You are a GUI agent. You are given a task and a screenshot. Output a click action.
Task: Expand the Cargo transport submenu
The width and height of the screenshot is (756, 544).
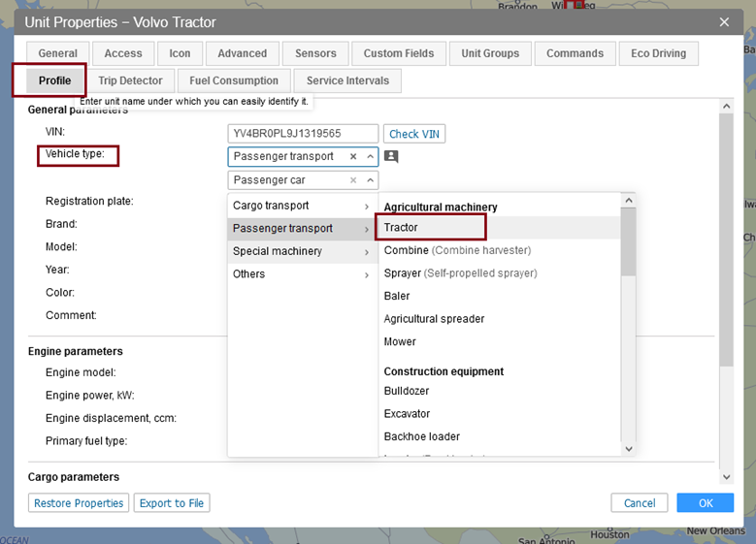301,206
